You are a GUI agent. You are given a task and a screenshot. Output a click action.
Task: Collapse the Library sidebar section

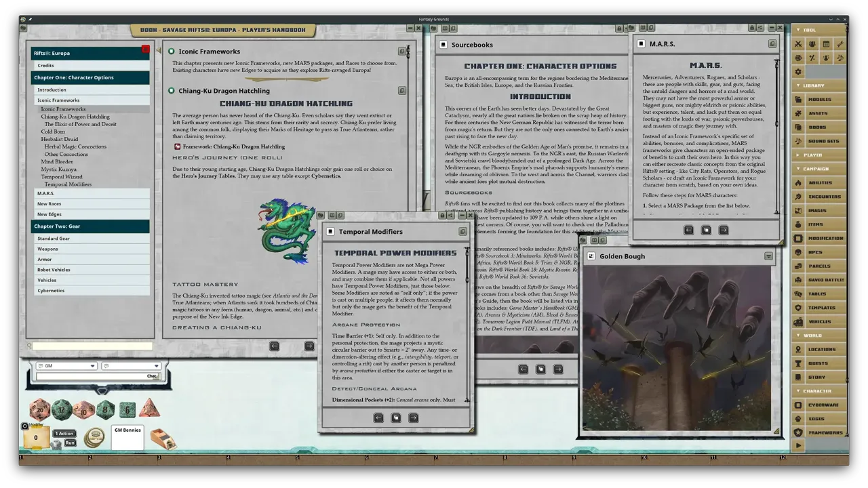click(x=818, y=85)
